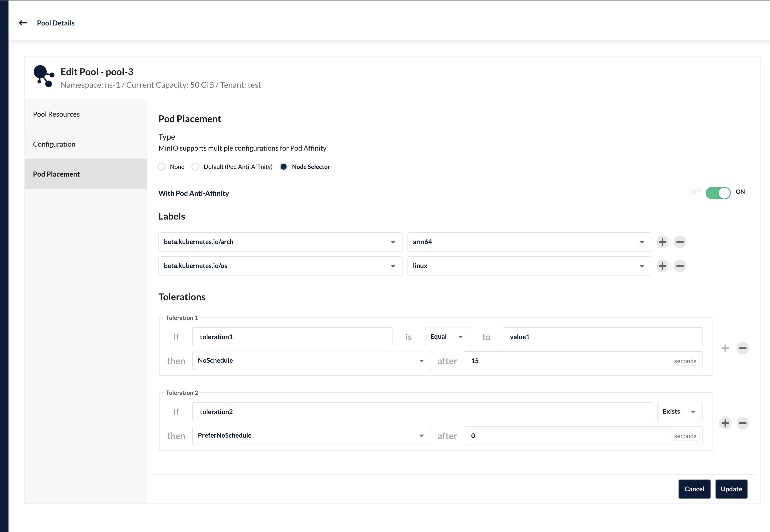Add a label row after beta.kubernetes.io/arch
The height and width of the screenshot is (532, 770).
662,242
